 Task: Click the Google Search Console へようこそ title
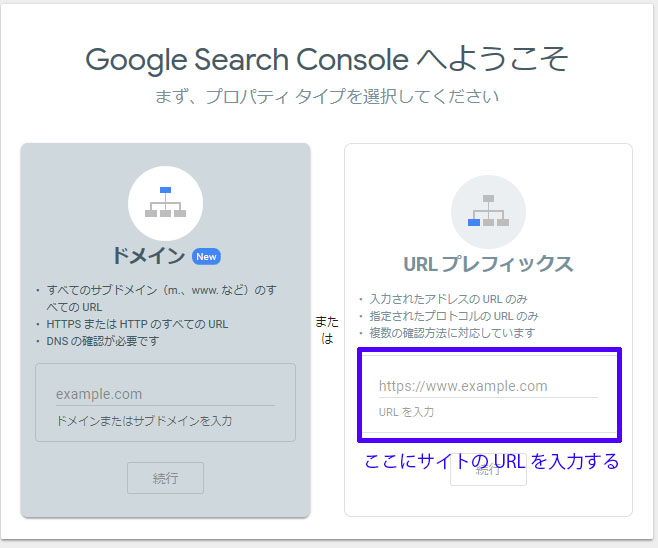tap(327, 59)
